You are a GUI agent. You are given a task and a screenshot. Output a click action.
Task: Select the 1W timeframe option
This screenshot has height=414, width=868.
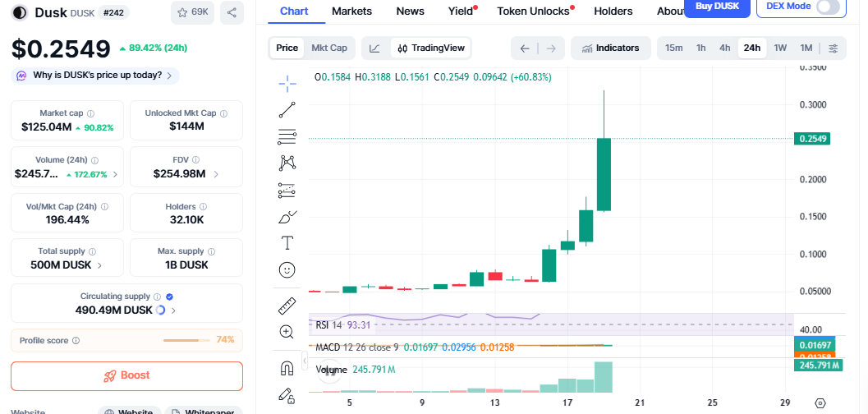pyautogui.click(x=780, y=48)
